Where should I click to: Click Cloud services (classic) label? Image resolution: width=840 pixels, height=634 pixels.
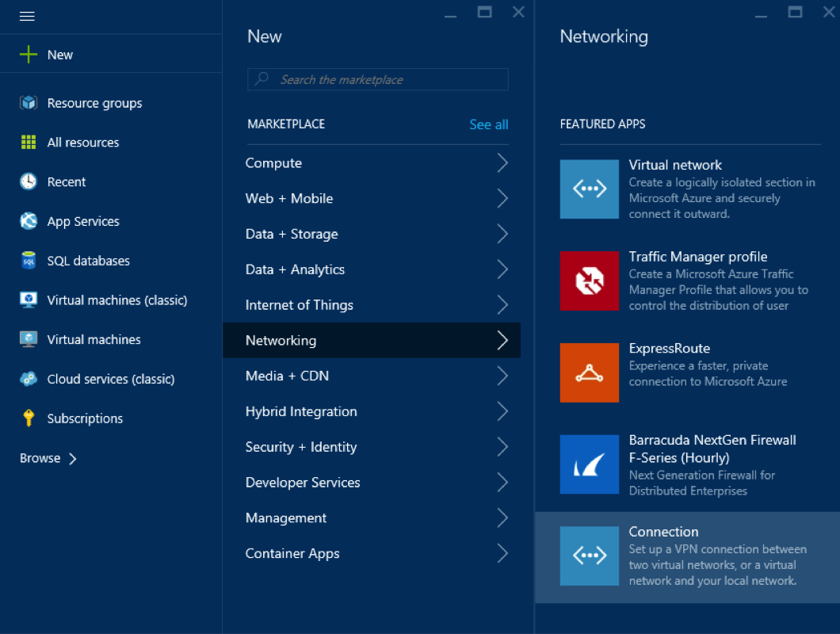(x=110, y=379)
